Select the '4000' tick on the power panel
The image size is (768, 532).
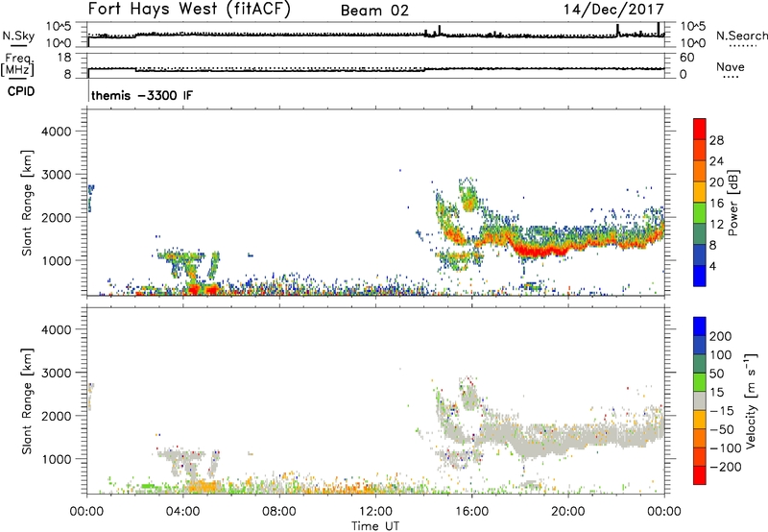[57, 132]
